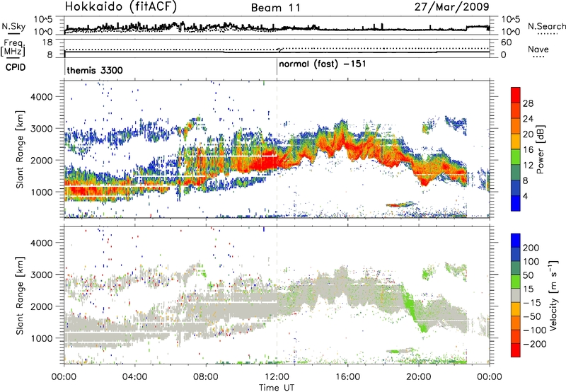Click the '-100' value on Velocity scale
566x392 pixels.
pos(535,330)
